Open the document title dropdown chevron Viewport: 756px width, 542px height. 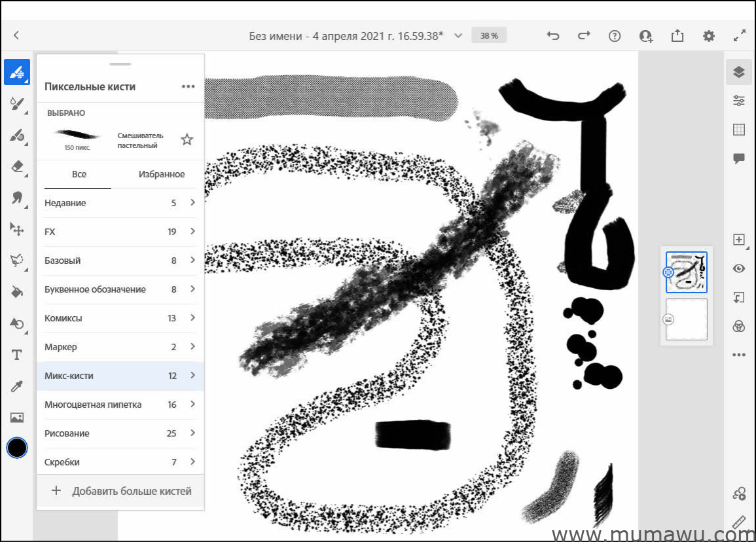pos(458,36)
